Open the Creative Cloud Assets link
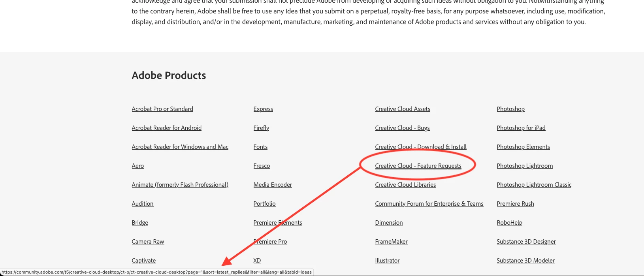Viewport: 644px width, 276px height. click(403, 109)
